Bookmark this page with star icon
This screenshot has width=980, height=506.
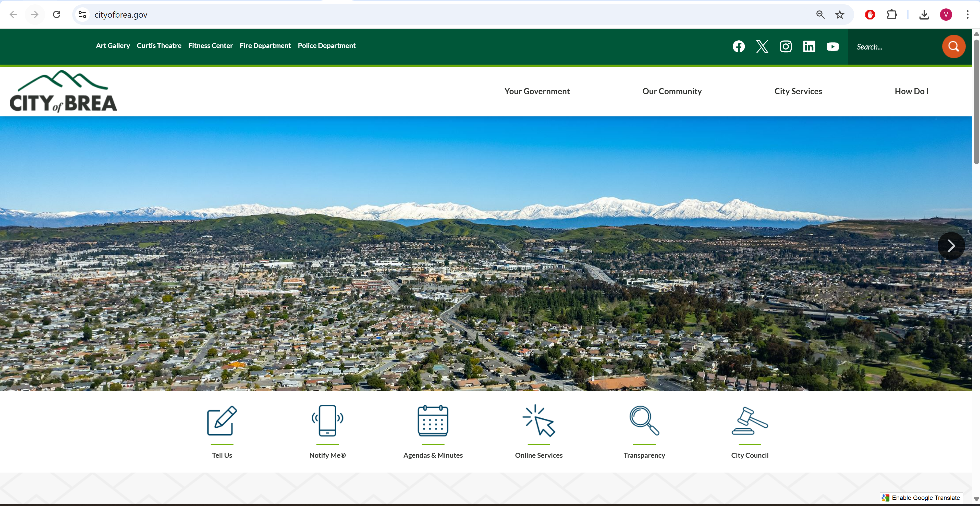(840, 15)
